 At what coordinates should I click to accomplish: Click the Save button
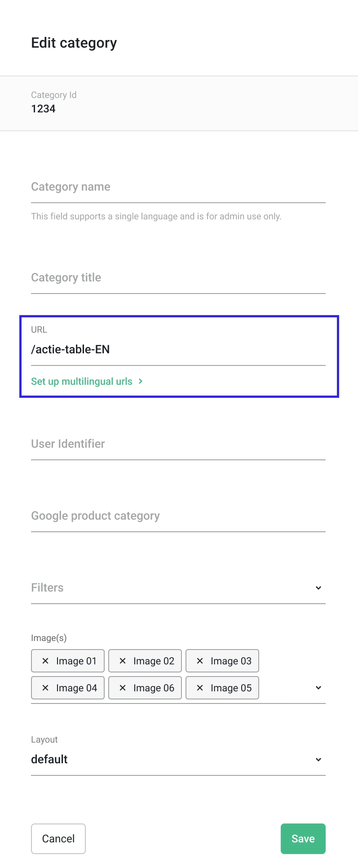[x=303, y=838]
